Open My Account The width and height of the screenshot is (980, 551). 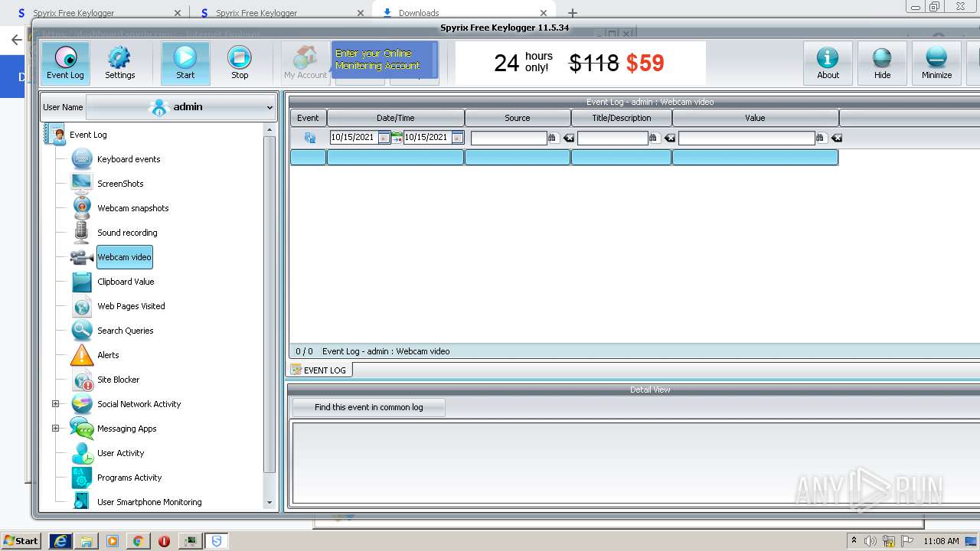point(305,63)
